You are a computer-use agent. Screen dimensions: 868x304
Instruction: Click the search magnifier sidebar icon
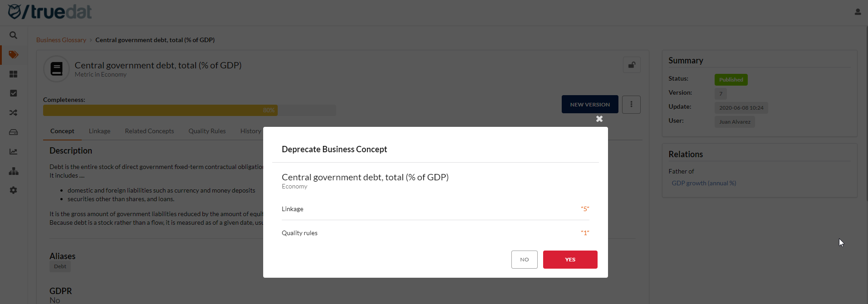13,35
